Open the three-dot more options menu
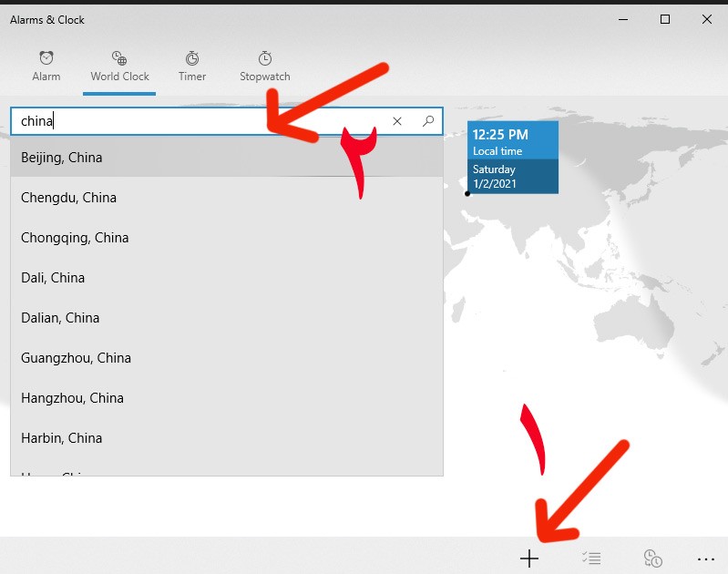The width and height of the screenshot is (728, 574). (705, 559)
